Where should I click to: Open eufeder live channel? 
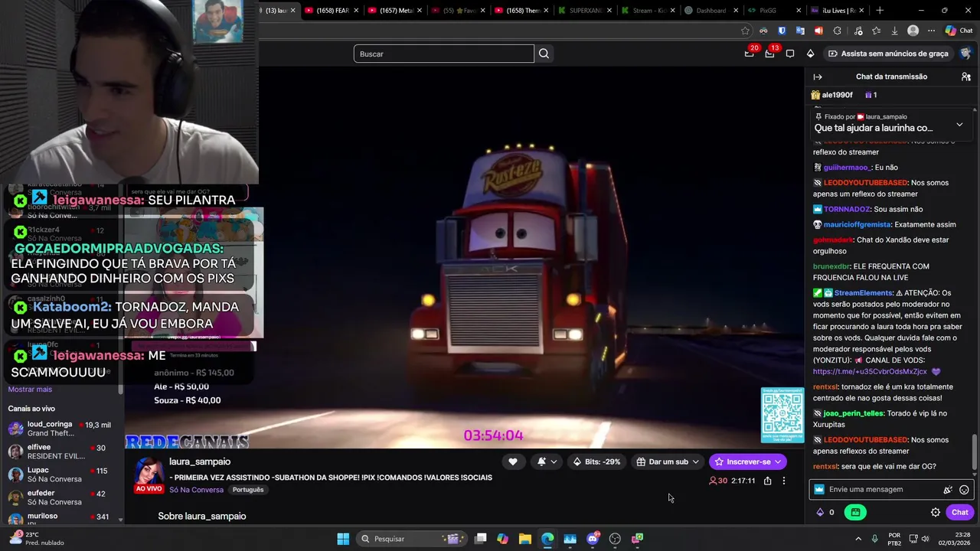pos(61,497)
